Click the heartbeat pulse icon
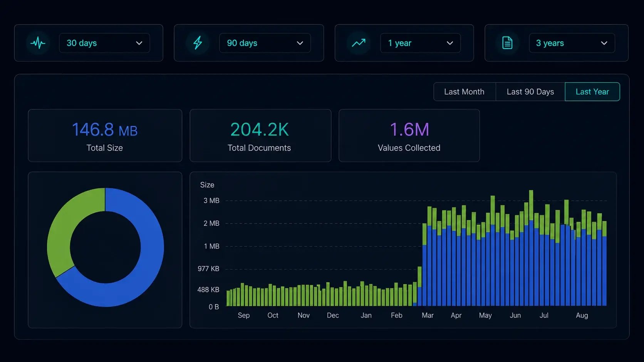 click(x=38, y=43)
